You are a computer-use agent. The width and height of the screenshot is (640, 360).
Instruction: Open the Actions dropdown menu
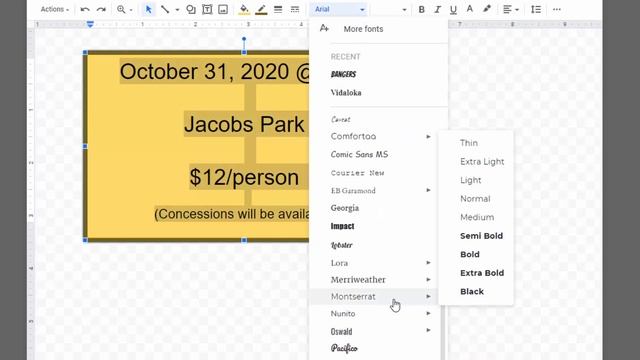(55, 9)
